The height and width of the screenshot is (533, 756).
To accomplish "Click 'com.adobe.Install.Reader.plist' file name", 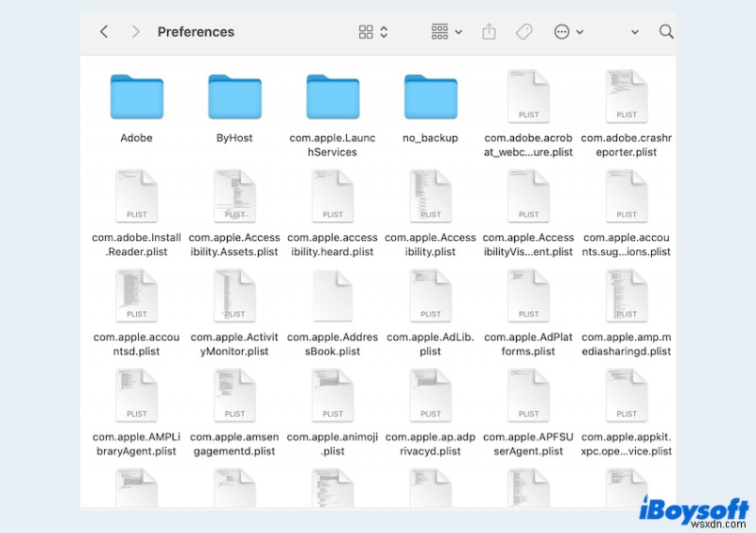I will pos(136,245).
